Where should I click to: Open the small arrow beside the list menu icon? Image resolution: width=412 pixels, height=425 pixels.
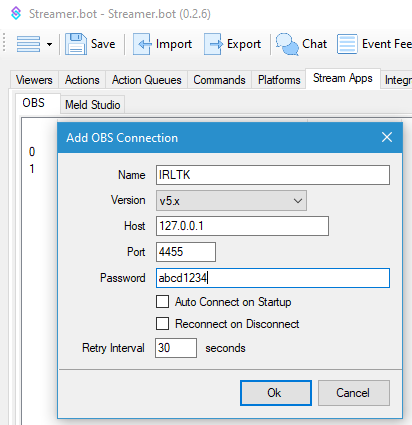tap(49, 44)
